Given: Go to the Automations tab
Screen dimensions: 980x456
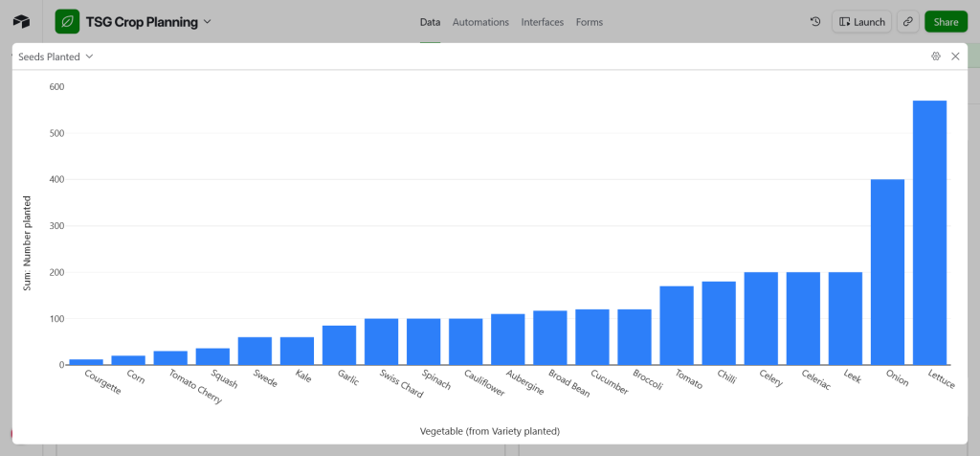Looking at the screenshot, I should coord(480,22).
